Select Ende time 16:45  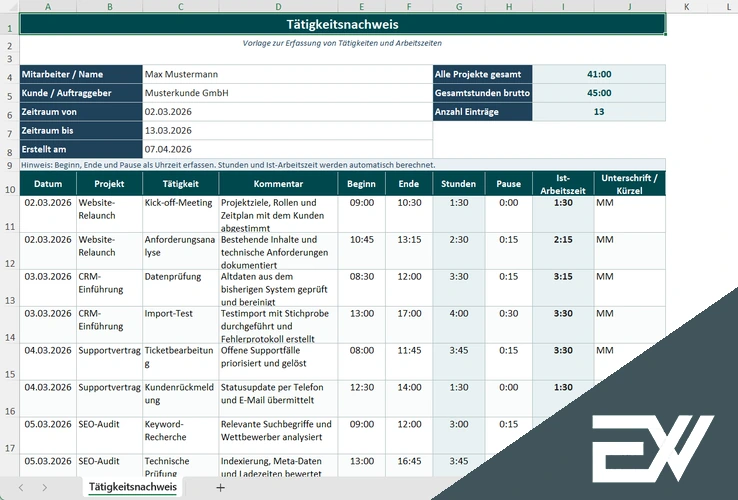(x=409, y=466)
